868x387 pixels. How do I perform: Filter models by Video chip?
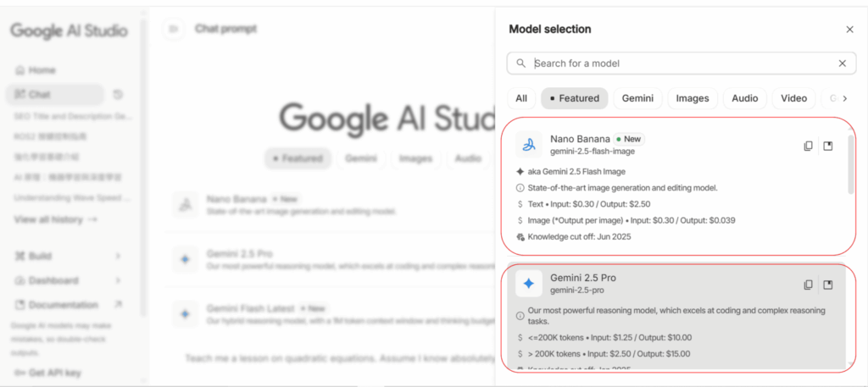coord(793,98)
